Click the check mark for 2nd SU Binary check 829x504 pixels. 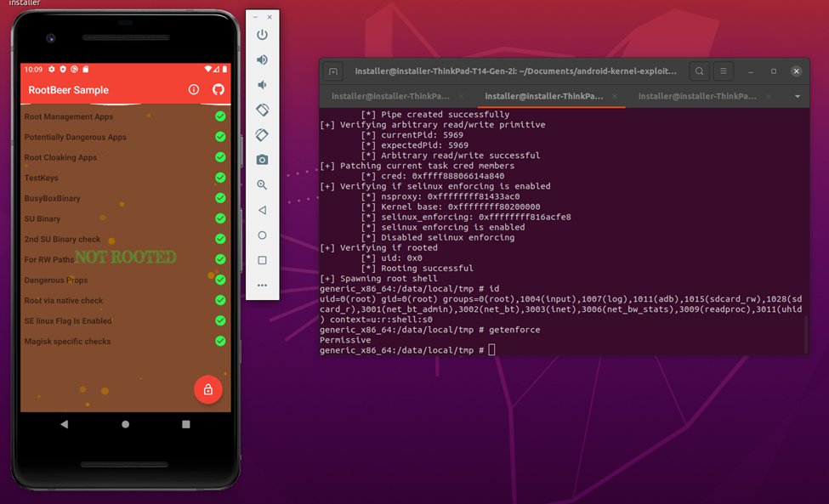[x=220, y=239]
